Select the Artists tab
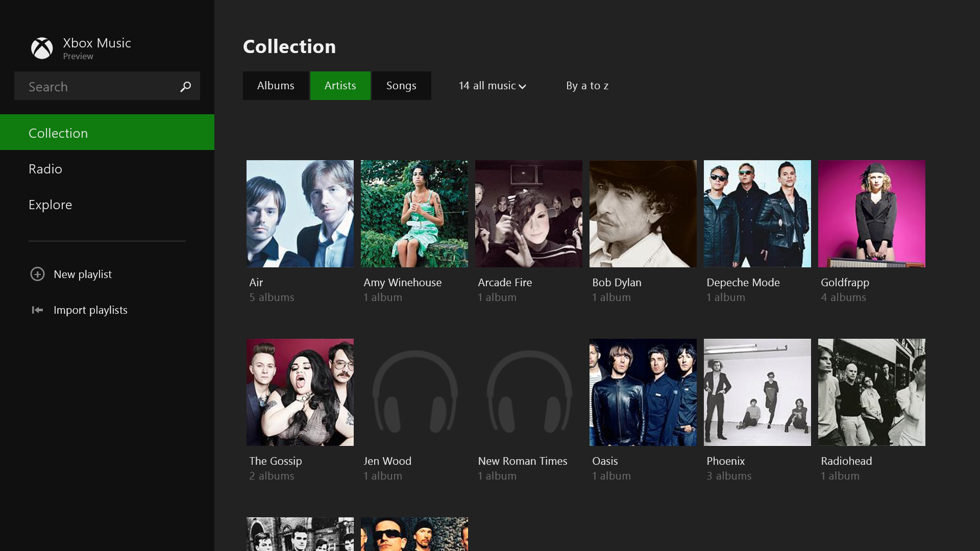This screenshot has width=980, height=551. [x=340, y=86]
